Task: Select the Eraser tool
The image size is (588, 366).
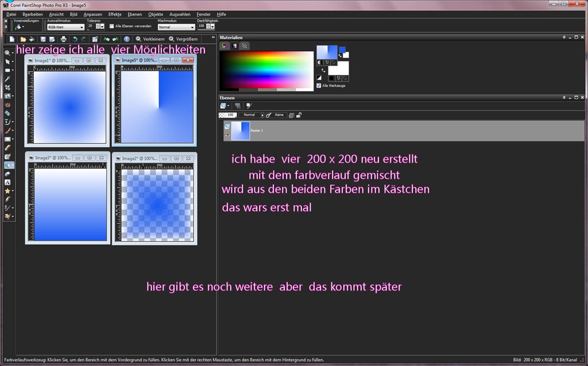Action: pos(7,148)
